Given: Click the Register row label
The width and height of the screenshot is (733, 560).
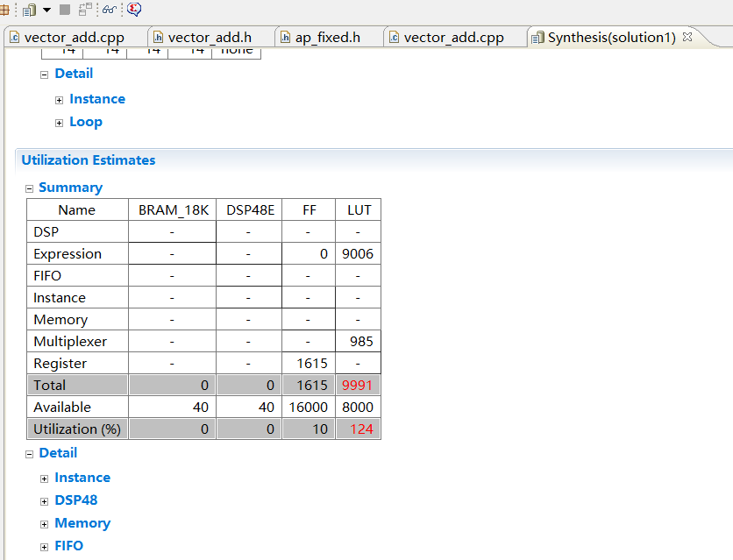Looking at the screenshot, I should tap(60, 364).
